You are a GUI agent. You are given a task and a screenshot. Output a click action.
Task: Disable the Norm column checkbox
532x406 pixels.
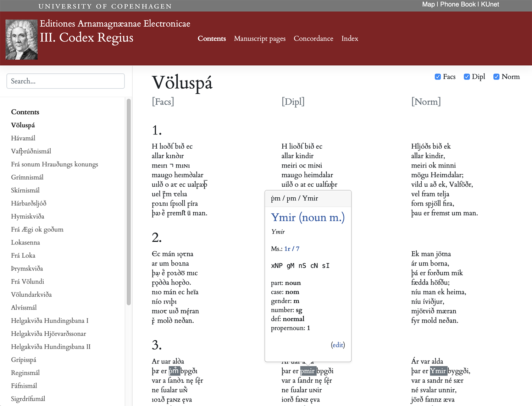coord(497,77)
